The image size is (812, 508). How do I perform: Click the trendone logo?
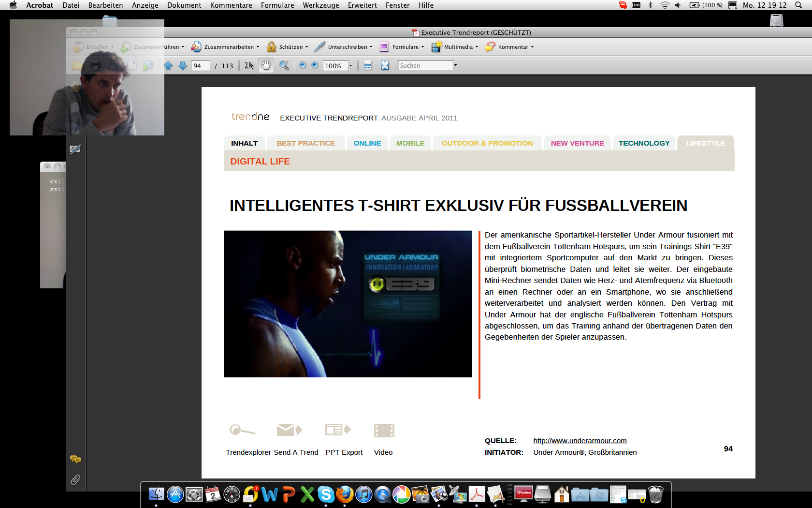(250, 116)
